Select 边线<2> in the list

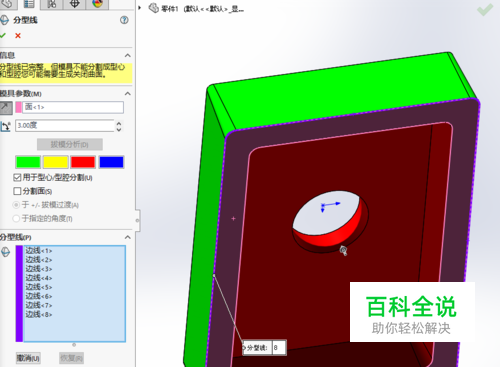(39, 260)
